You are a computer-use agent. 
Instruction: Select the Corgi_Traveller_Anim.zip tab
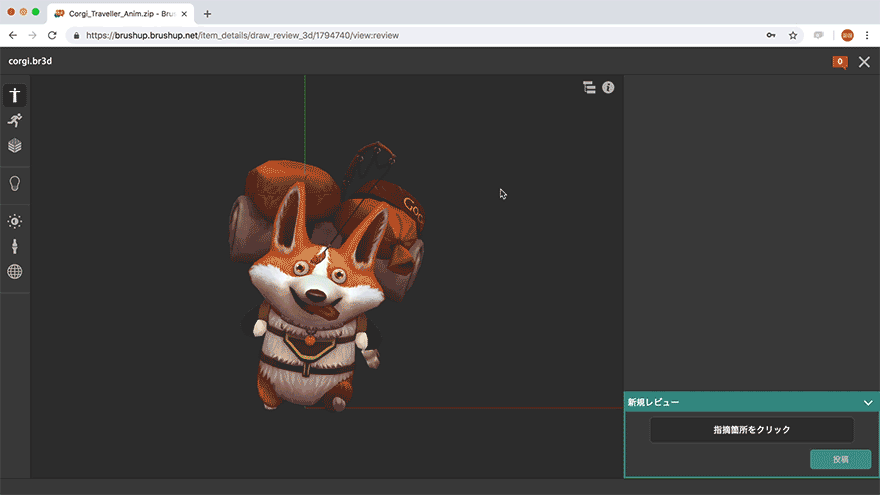[121, 14]
